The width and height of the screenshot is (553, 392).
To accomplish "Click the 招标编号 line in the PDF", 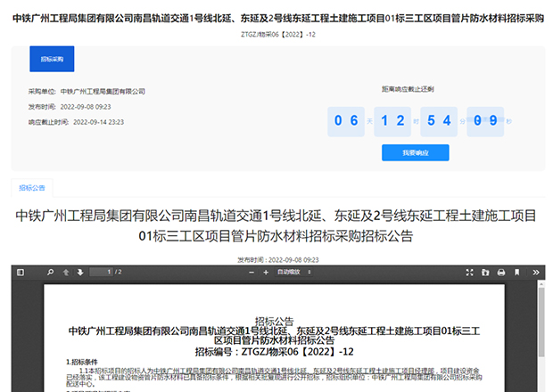I will tap(275, 352).
